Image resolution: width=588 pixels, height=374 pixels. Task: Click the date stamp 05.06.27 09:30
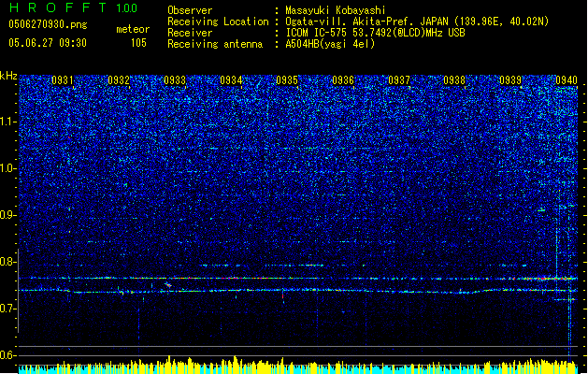(x=48, y=43)
